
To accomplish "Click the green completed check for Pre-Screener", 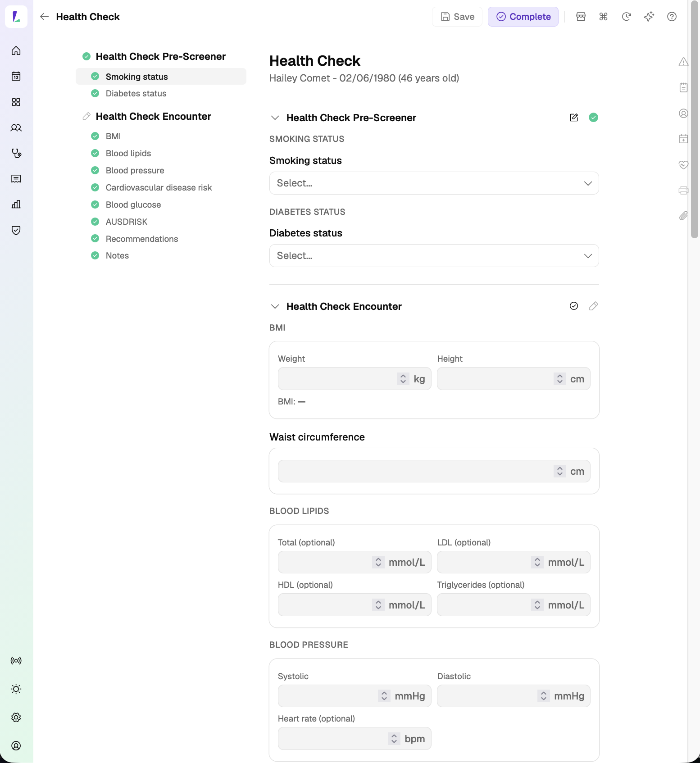I will 594,118.
